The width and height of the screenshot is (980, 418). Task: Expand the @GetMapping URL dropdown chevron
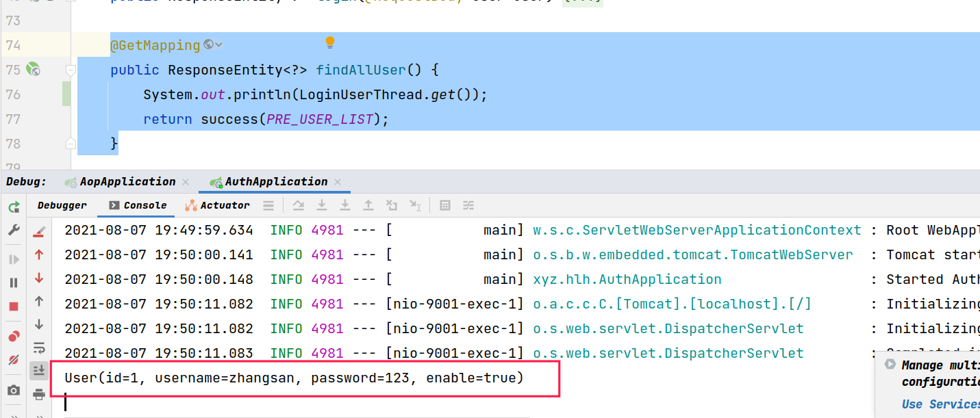click(218, 45)
